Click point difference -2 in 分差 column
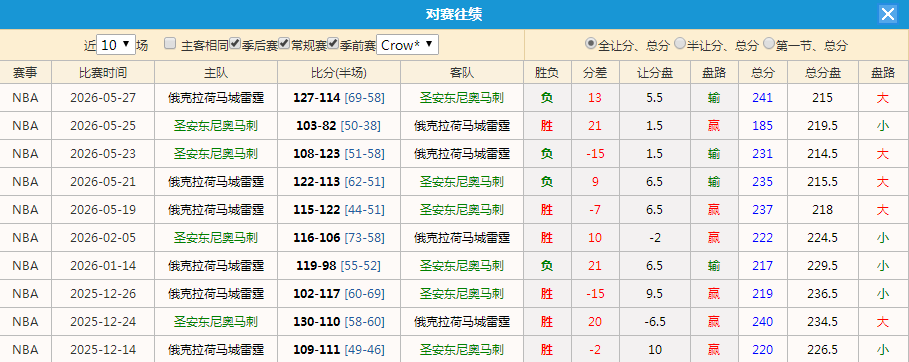 (595, 350)
